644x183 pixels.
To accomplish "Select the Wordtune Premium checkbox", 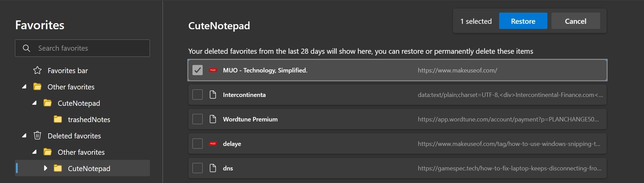I will click(198, 119).
